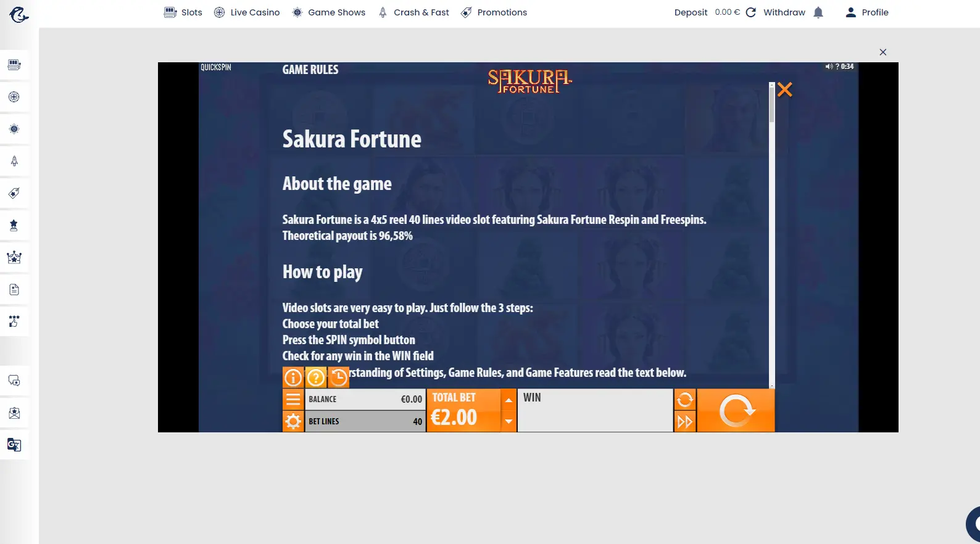Open the promotions tag sidebar icon
This screenshot has width=980, height=544.
[14, 193]
